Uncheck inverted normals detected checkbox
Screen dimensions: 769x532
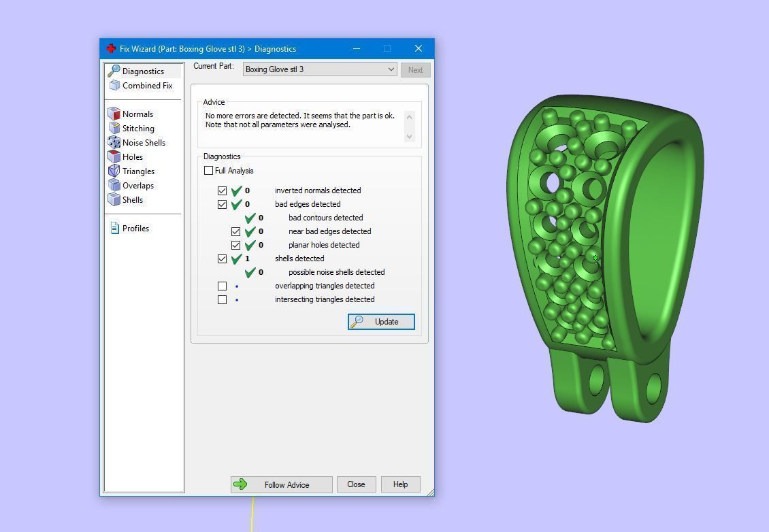tap(222, 190)
